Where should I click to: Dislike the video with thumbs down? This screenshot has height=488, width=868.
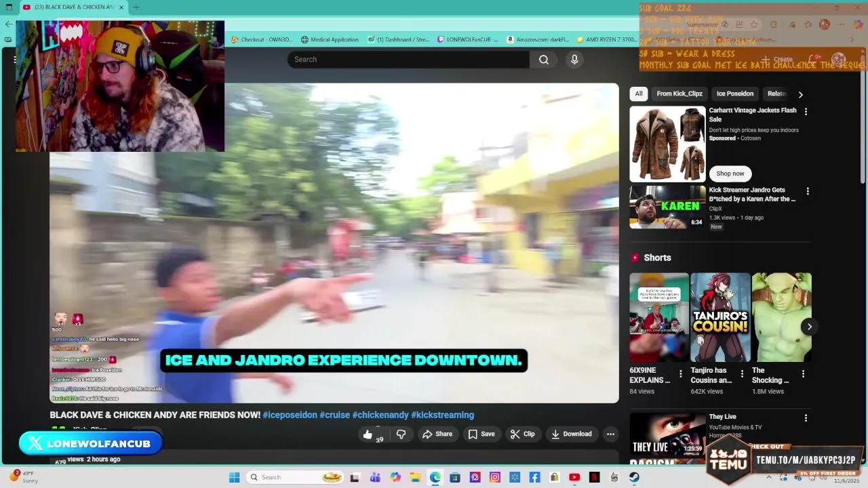(401, 434)
